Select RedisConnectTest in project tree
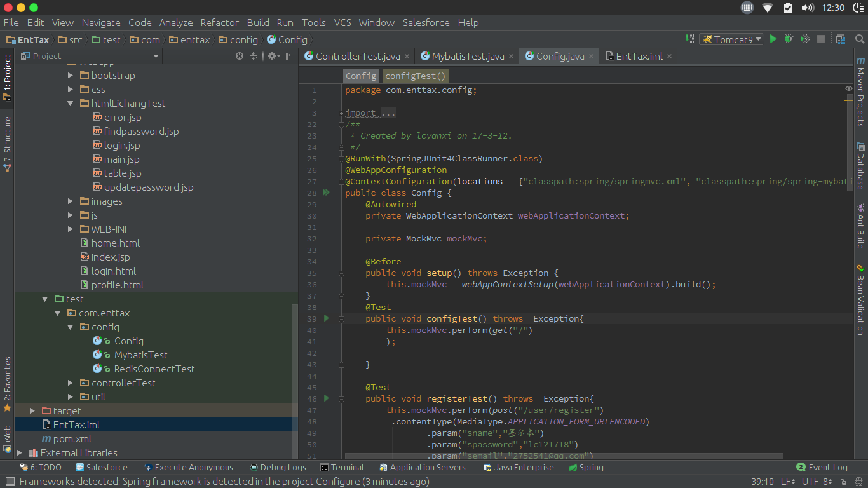The width and height of the screenshot is (868, 488). point(154,369)
